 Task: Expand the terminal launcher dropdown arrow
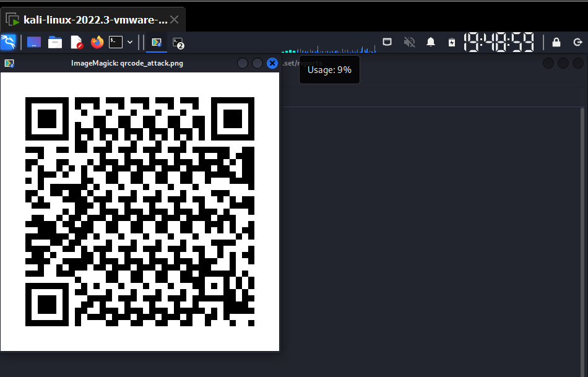pyautogui.click(x=130, y=42)
